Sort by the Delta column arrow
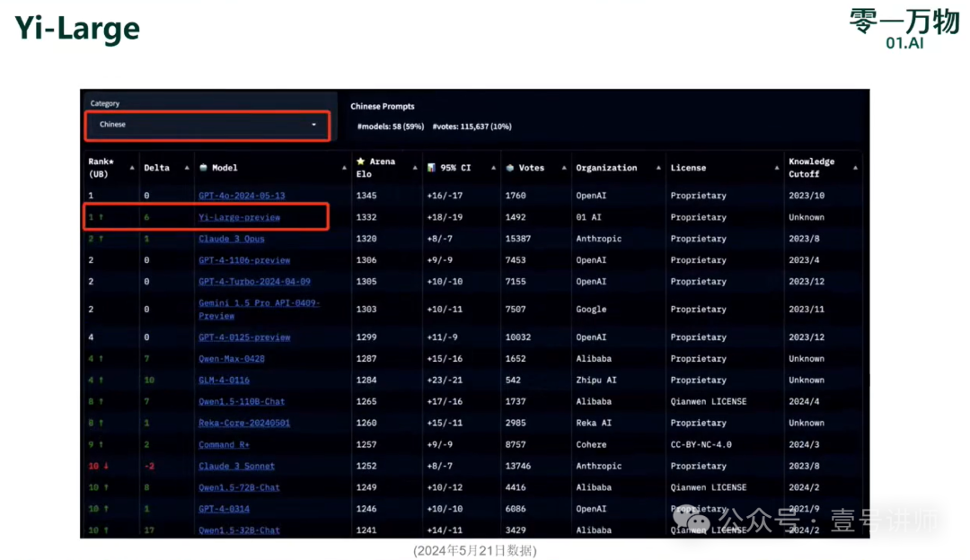Screen dimensions: 970x560 pyautogui.click(x=189, y=168)
